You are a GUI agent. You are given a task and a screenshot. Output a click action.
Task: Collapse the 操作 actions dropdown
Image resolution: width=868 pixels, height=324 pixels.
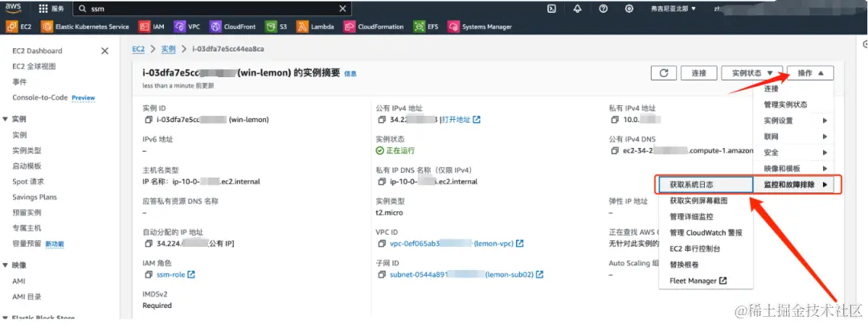click(x=810, y=72)
